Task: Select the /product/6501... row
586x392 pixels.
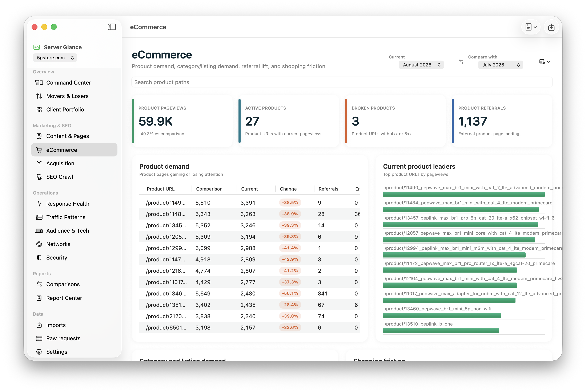Action: (250, 327)
